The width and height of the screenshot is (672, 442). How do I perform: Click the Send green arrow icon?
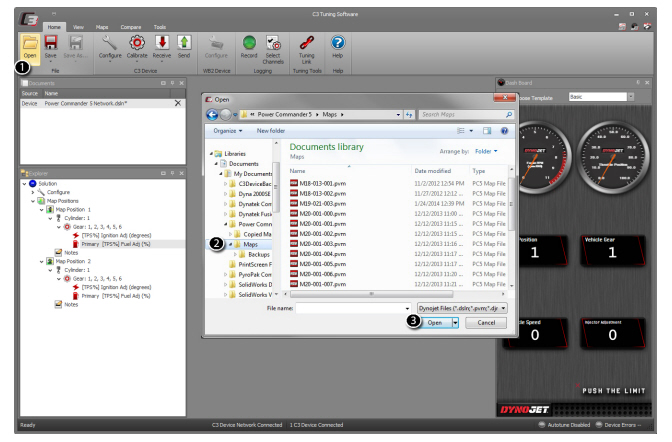[184, 43]
